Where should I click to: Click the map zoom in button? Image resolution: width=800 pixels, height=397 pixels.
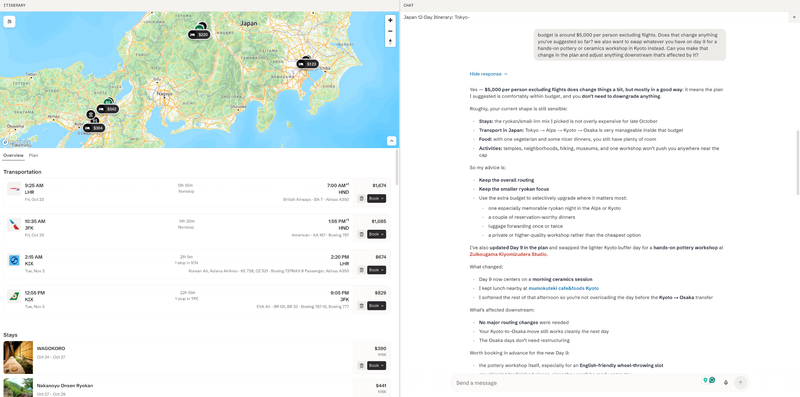click(x=390, y=20)
